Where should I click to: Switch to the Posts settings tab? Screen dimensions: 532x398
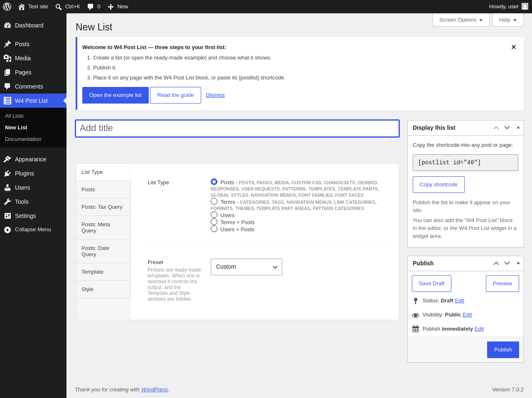(103, 190)
